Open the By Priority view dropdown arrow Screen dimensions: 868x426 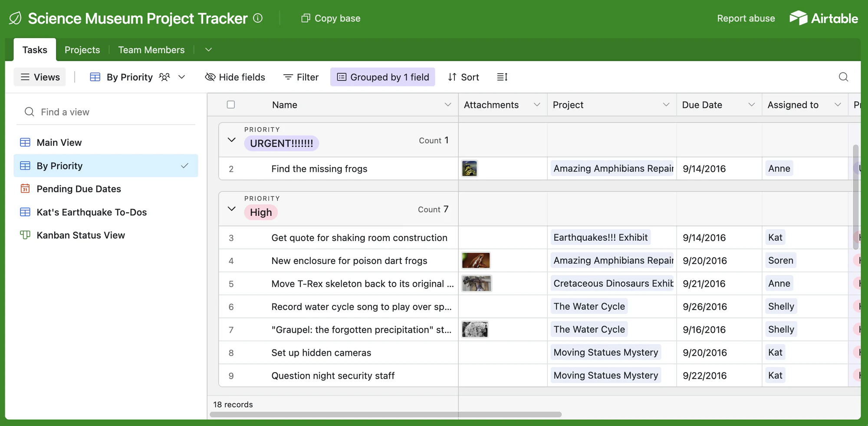182,77
